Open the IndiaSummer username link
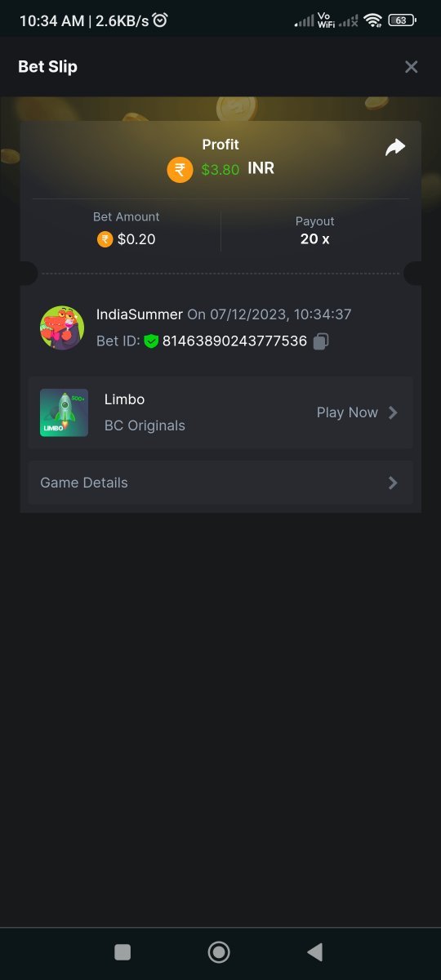Viewport: 441px width, 980px height. [140, 314]
